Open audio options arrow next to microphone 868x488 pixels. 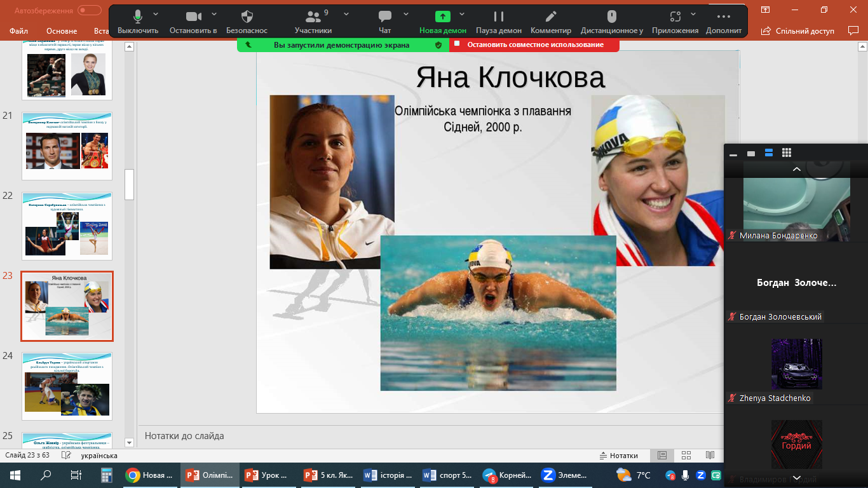[156, 14]
